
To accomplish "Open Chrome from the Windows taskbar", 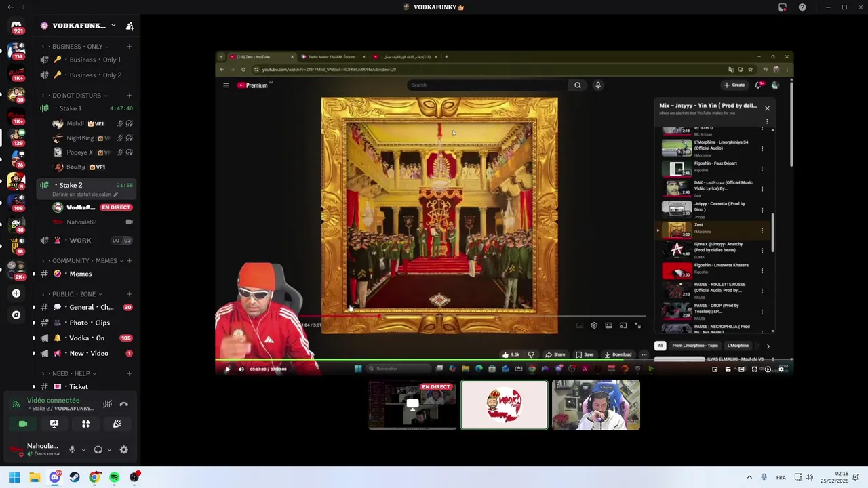I will point(94,477).
